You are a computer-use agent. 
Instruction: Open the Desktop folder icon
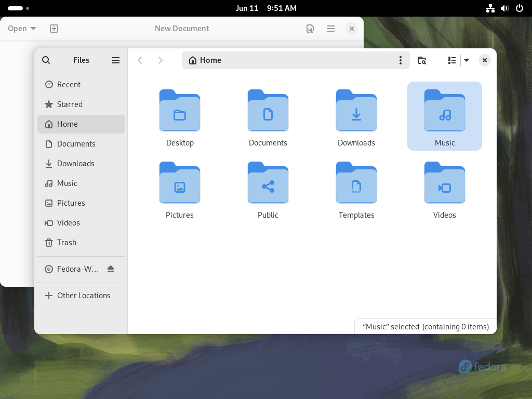pyautogui.click(x=180, y=110)
